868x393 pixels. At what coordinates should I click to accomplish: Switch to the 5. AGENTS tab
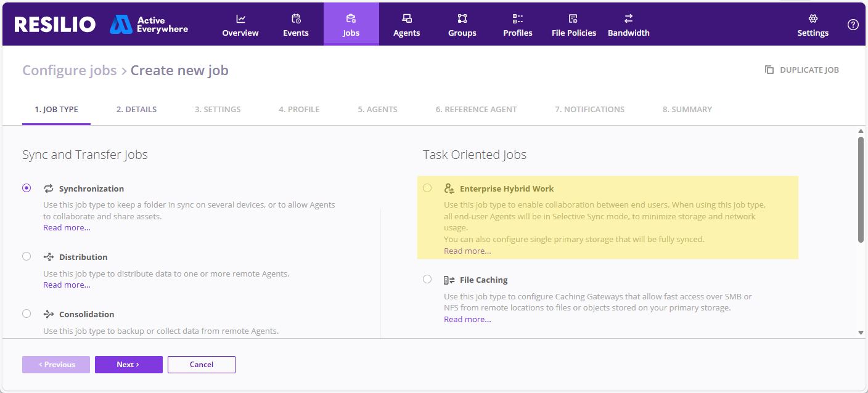pos(377,109)
